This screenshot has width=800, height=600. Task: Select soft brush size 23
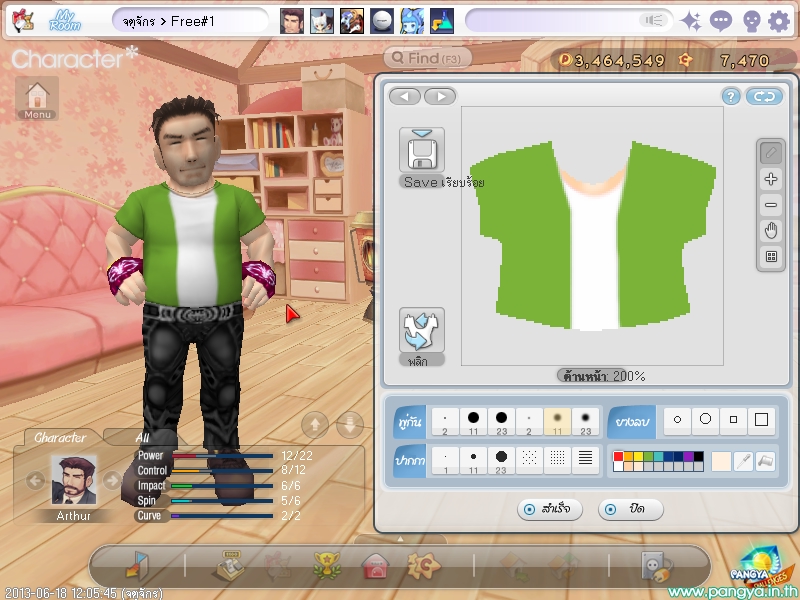(585, 422)
